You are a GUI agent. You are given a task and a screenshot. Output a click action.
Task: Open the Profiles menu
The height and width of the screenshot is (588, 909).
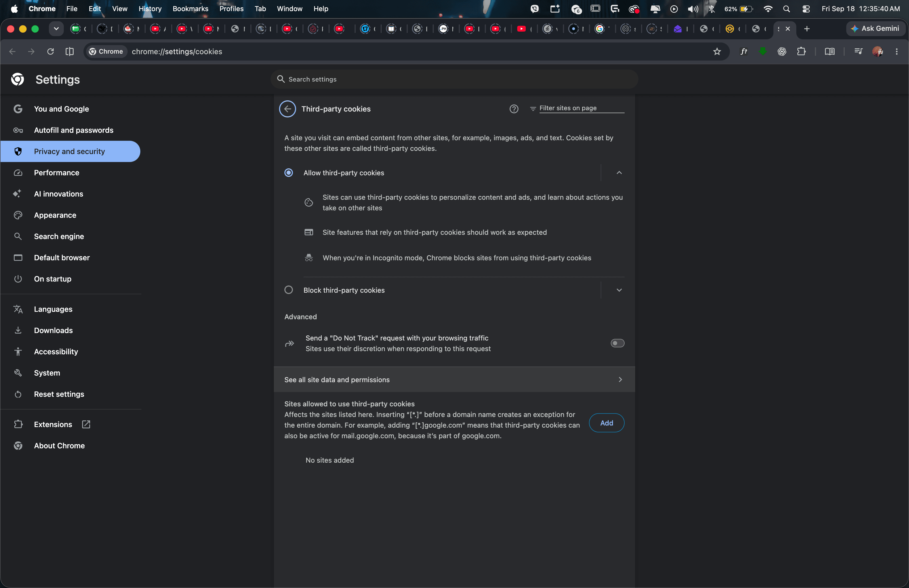pos(231,9)
